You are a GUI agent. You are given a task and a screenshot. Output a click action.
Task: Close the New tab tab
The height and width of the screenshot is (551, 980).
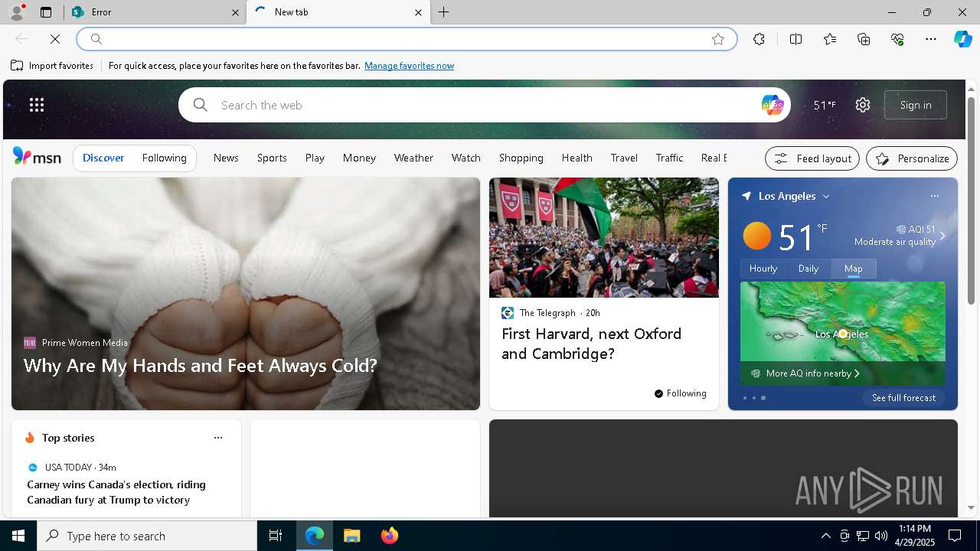point(418,12)
